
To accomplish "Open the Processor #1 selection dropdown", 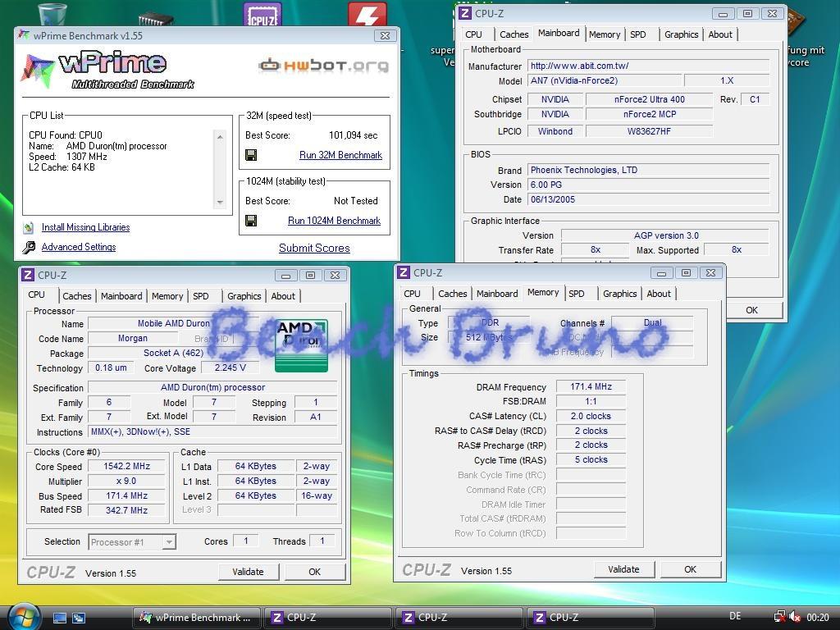I will coord(169,542).
